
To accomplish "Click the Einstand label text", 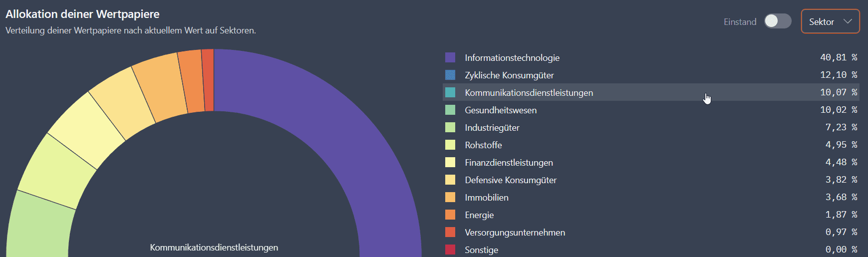I will (740, 22).
